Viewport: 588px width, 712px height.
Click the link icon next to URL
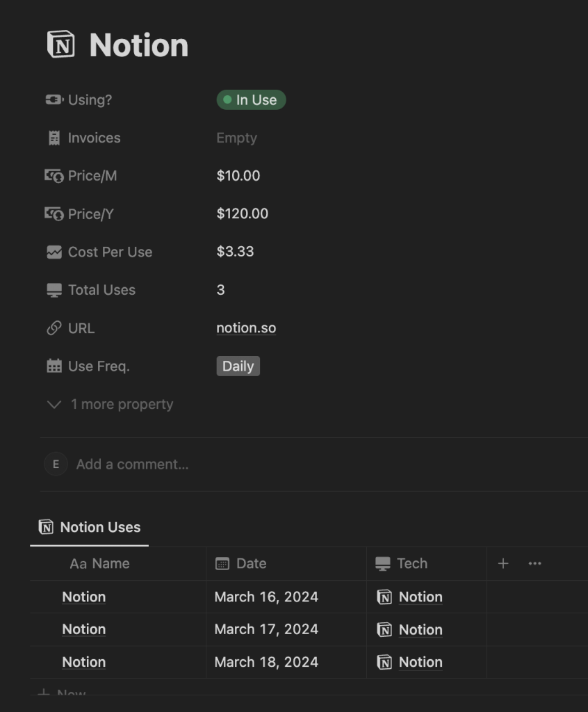(x=54, y=327)
